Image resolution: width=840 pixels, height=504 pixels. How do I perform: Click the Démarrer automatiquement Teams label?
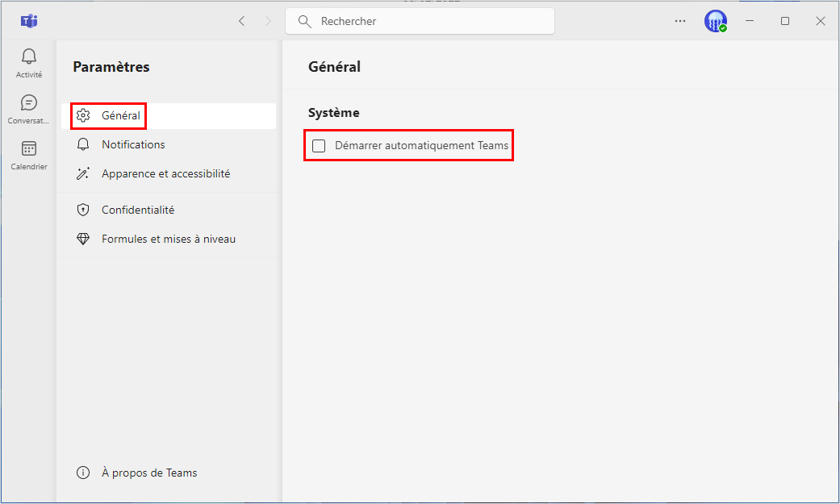pos(421,146)
